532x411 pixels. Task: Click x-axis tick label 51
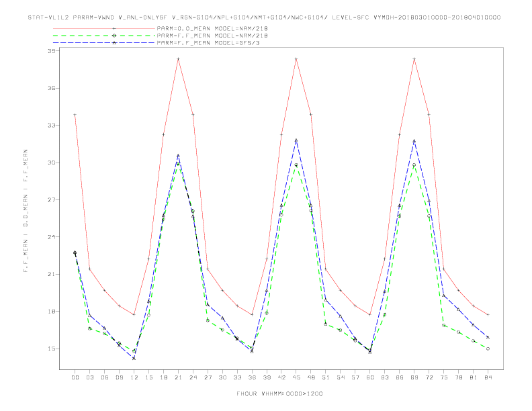coord(326,377)
